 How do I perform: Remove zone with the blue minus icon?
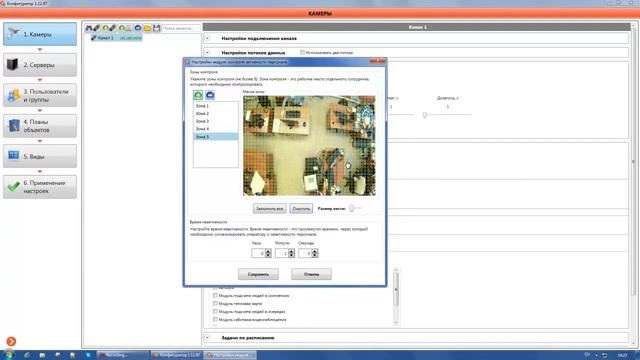click(x=210, y=95)
